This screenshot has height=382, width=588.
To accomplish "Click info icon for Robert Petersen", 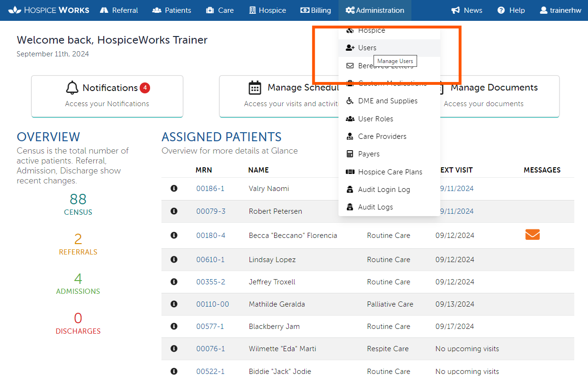I will coord(174,211).
